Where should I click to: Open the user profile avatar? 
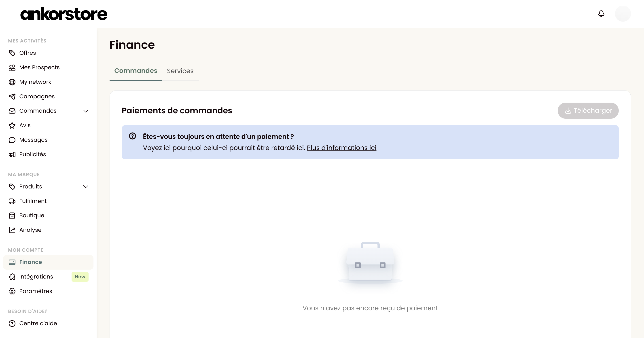(623, 14)
